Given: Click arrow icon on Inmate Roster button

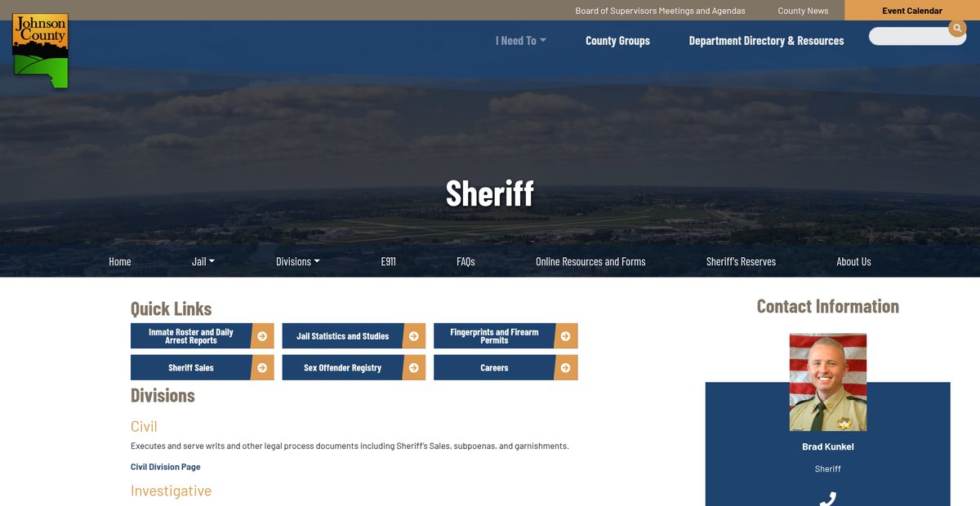Looking at the screenshot, I should [262, 336].
